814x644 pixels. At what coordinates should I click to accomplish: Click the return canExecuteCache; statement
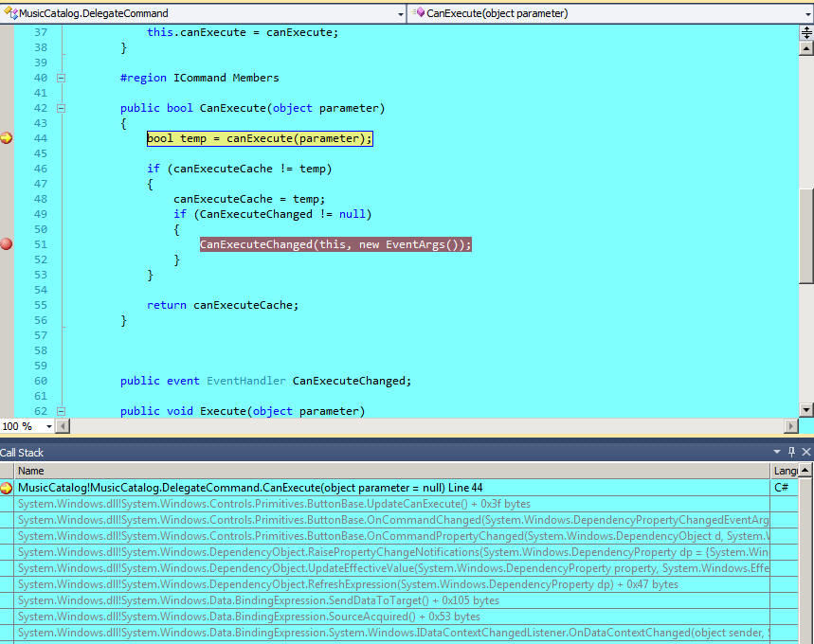223,305
